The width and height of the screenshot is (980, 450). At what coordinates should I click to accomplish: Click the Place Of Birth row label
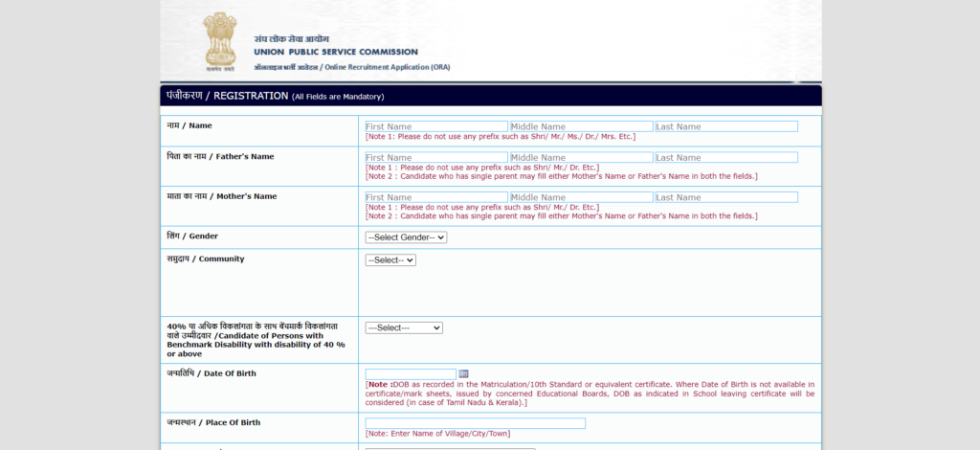click(x=213, y=422)
